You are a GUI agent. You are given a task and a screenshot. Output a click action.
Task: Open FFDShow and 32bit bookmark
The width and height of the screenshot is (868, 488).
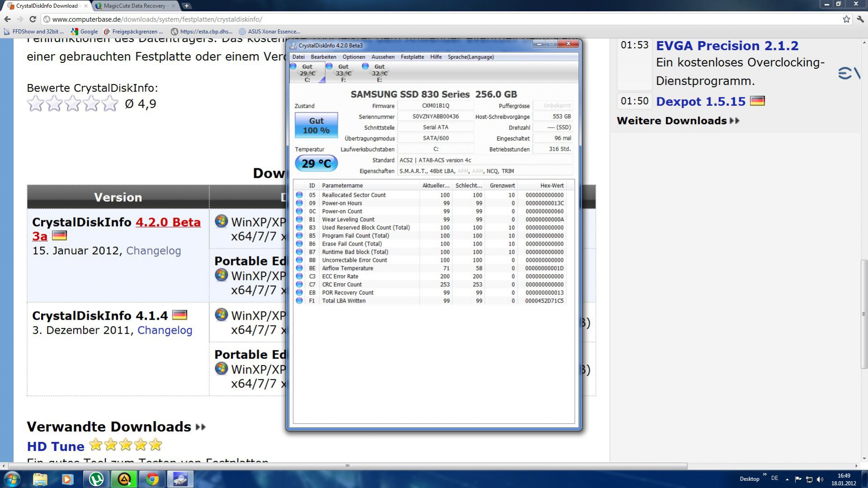(x=34, y=32)
